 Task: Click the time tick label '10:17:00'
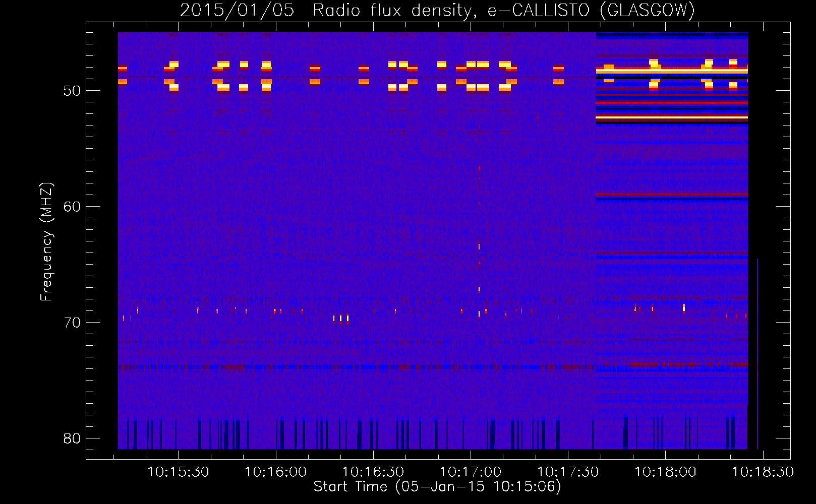coord(471,472)
